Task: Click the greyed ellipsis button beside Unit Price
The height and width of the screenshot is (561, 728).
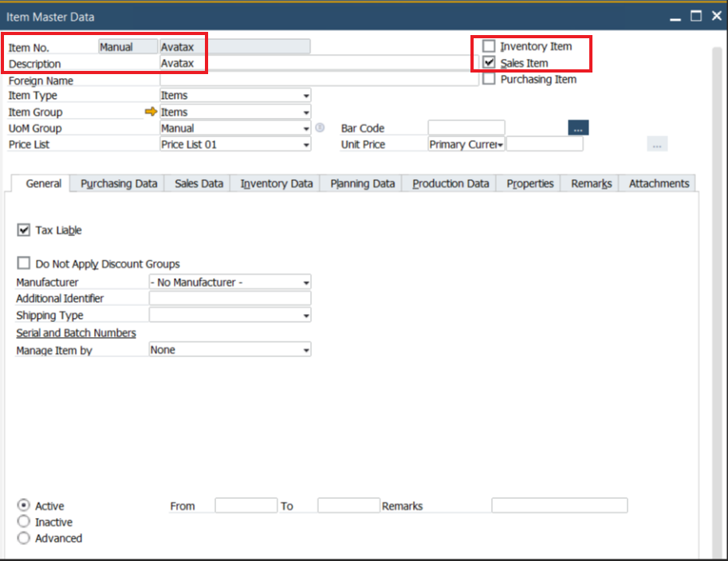Action: coord(657,144)
